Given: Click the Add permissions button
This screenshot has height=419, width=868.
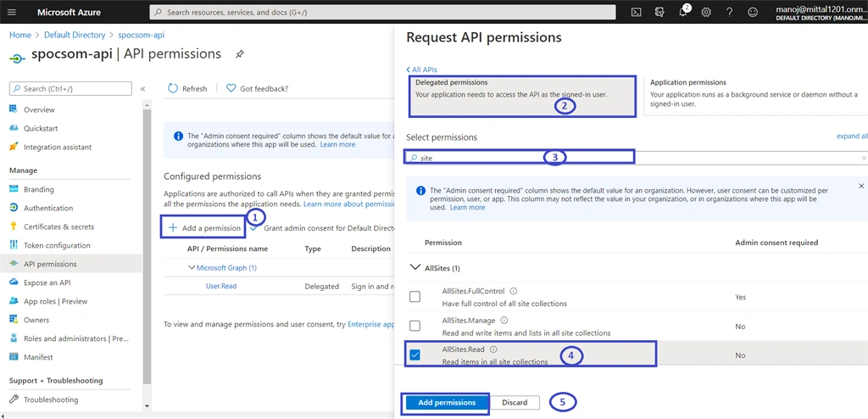Looking at the screenshot, I should pos(447,403).
